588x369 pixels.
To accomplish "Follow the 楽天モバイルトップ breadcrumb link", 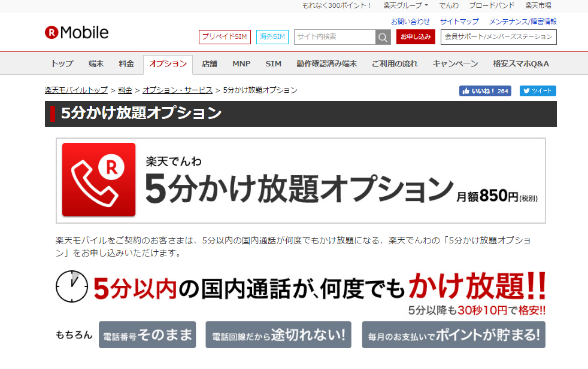I will tap(76, 90).
